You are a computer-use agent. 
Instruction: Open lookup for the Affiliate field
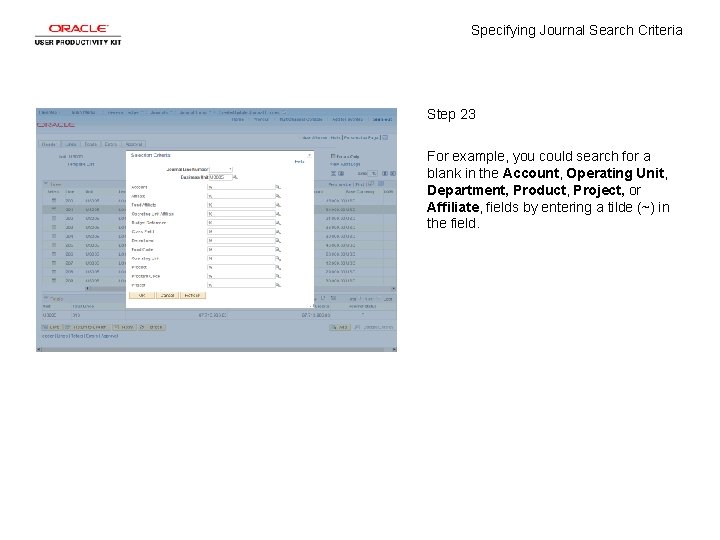click(278, 196)
